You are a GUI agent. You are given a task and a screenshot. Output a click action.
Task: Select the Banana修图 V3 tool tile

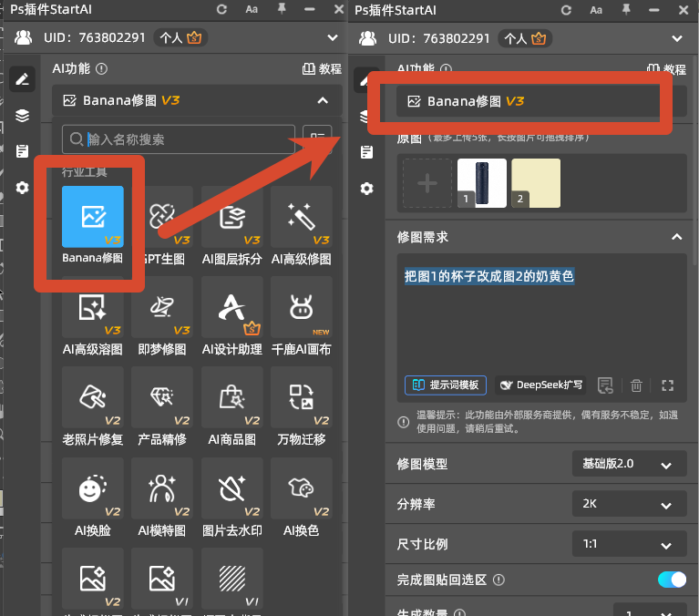[x=93, y=217]
